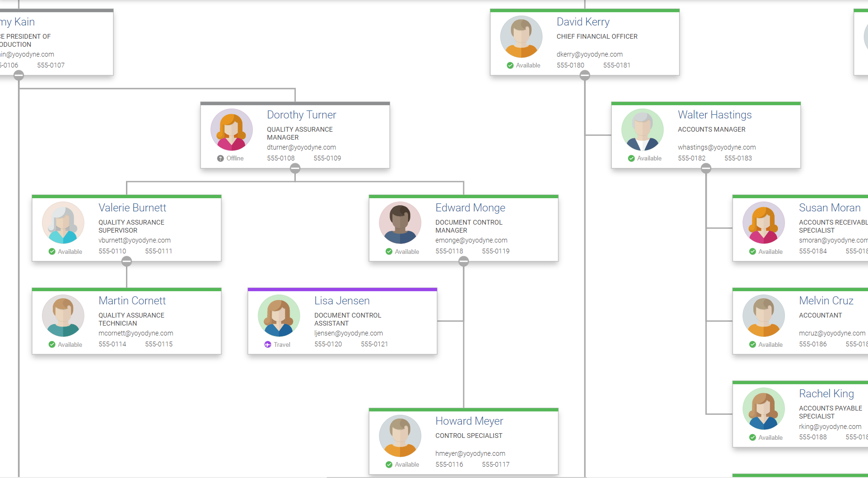The image size is (868, 478).
Task: Open Walter Hastings' name link
Action: click(x=715, y=115)
